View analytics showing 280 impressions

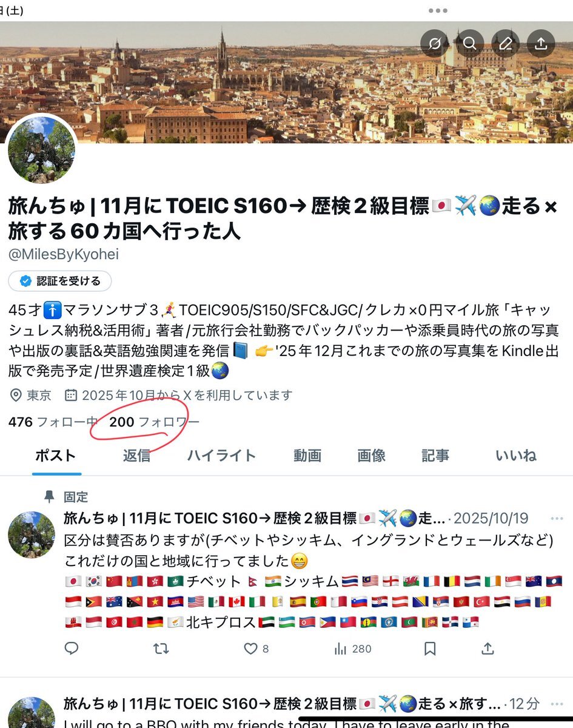pyautogui.click(x=353, y=649)
